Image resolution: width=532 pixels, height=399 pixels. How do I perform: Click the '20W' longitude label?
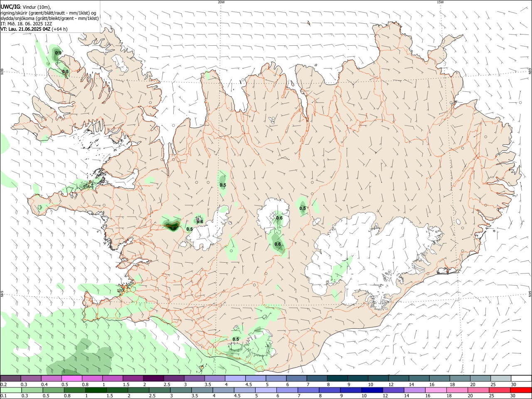pos(221,2)
